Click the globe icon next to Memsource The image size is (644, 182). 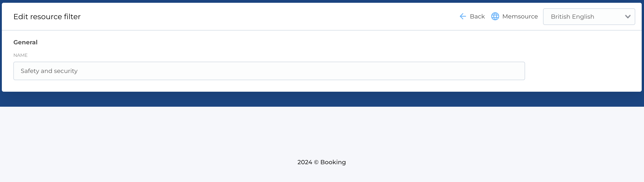pyautogui.click(x=495, y=17)
